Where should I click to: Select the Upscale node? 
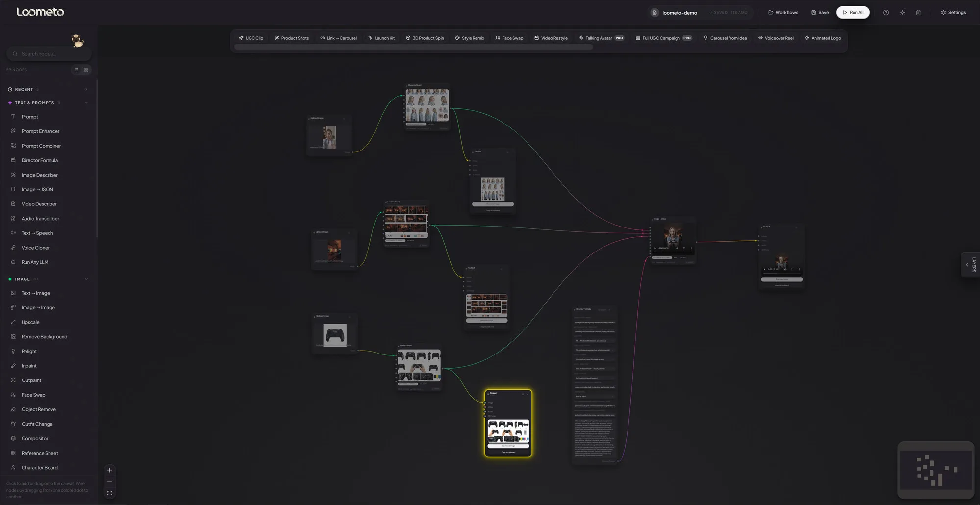click(x=48, y=322)
